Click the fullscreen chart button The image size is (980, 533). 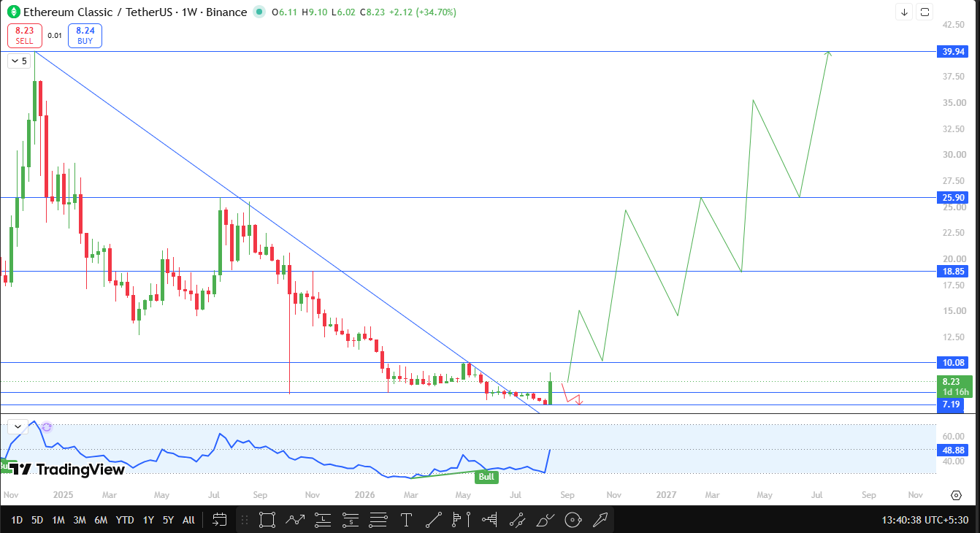(x=925, y=12)
